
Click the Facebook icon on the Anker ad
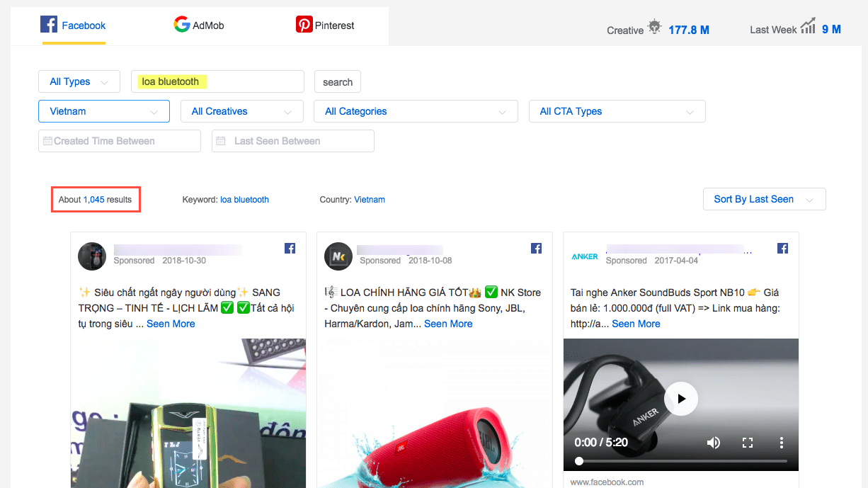point(782,248)
